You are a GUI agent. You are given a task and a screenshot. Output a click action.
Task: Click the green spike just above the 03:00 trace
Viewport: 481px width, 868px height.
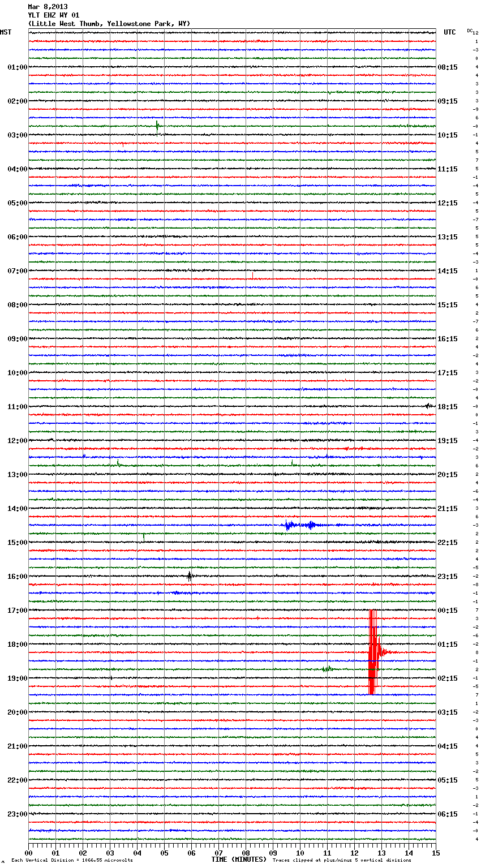(x=157, y=126)
